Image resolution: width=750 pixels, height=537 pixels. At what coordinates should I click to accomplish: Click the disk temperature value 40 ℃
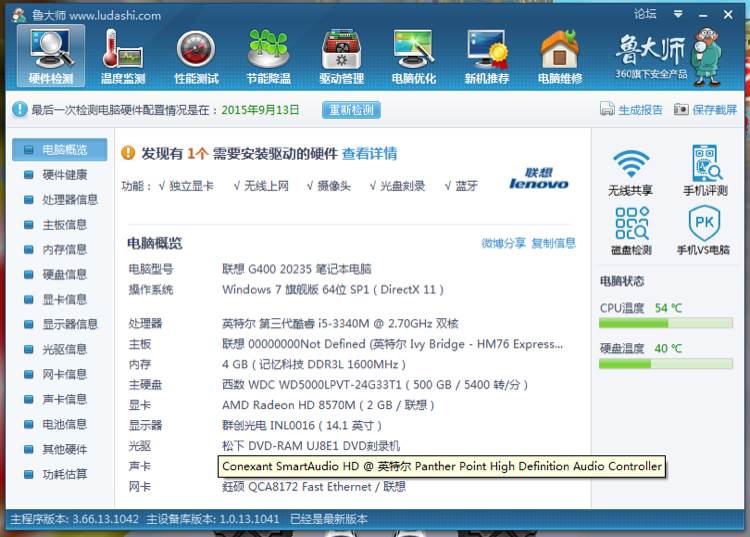[x=668, y=349]
